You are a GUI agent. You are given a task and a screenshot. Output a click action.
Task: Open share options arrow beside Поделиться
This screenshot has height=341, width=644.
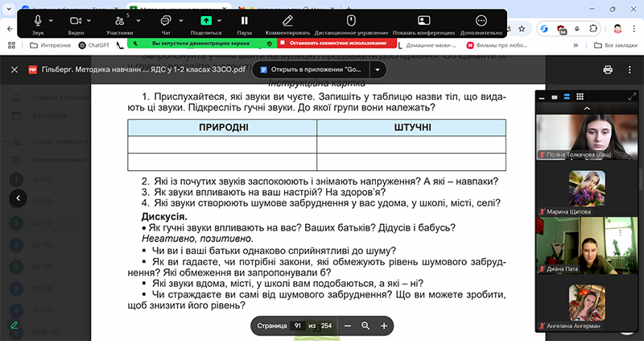(x=219, y=20)
